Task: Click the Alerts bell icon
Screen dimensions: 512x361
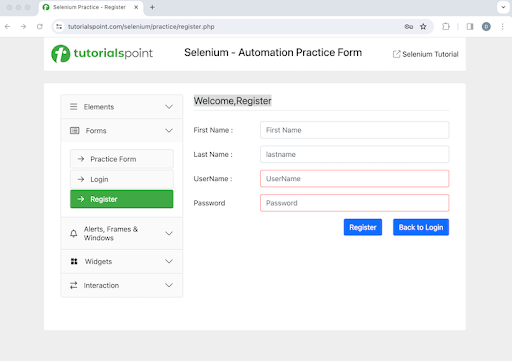Action: [x=74, y=233]
